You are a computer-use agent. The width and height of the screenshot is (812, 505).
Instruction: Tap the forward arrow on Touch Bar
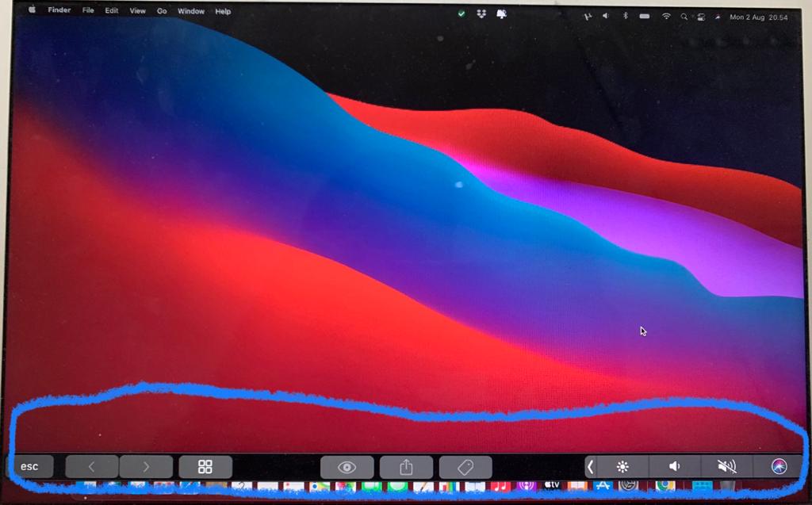pos(146,467)
